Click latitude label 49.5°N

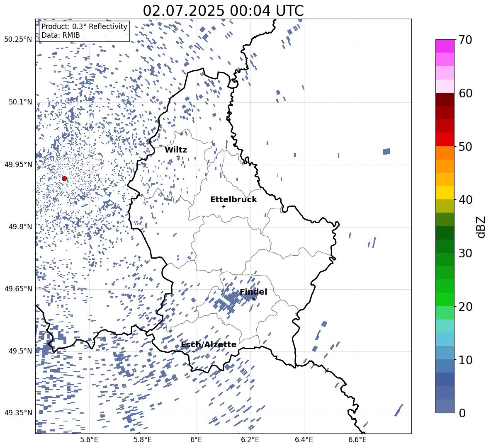pos(20,351)
